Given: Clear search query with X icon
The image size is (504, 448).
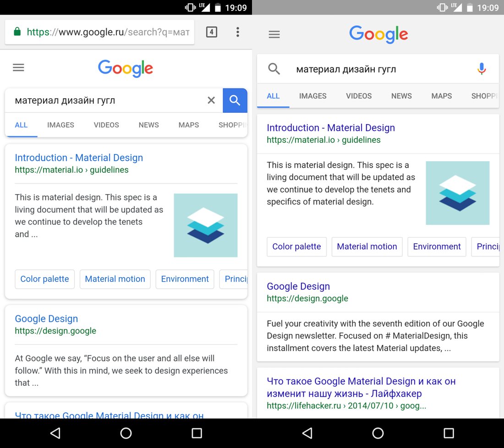Looking at the screenshot, I should 211,100.
